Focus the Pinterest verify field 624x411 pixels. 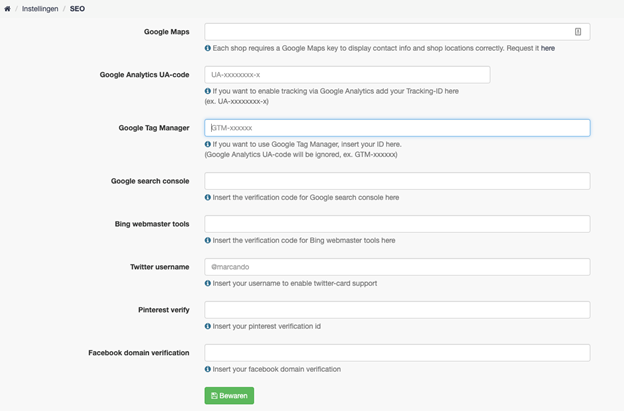[x=397, y=310]
